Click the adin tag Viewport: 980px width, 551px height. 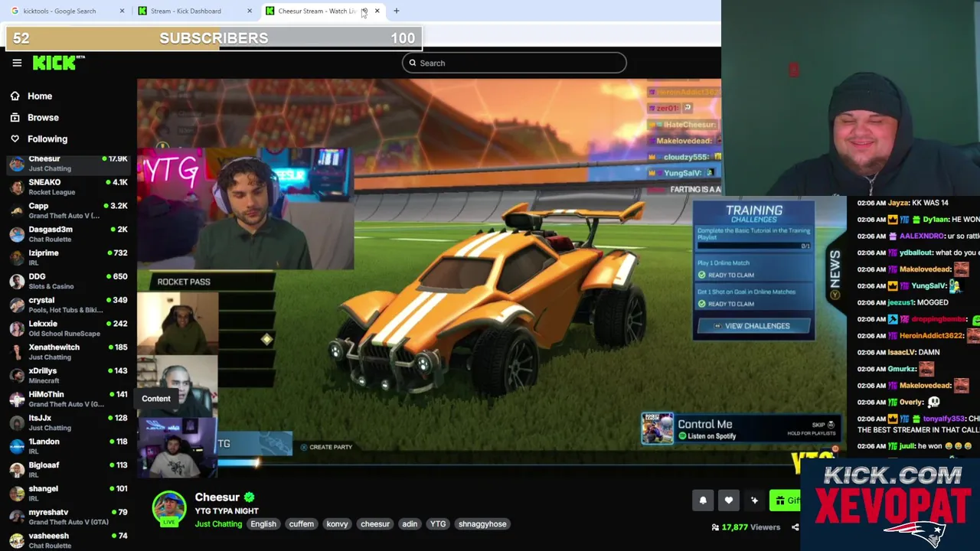click(410, 524)
